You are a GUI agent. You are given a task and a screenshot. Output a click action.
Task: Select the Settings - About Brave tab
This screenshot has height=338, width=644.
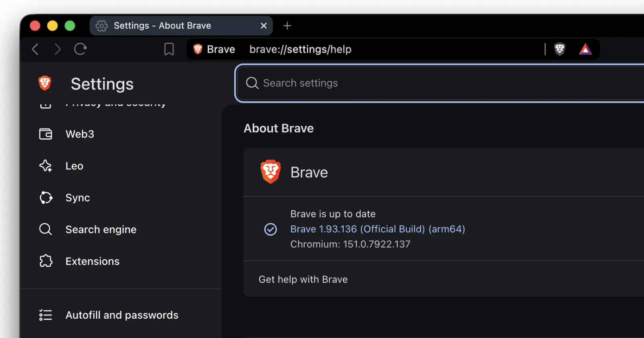(x=181, y=26)
